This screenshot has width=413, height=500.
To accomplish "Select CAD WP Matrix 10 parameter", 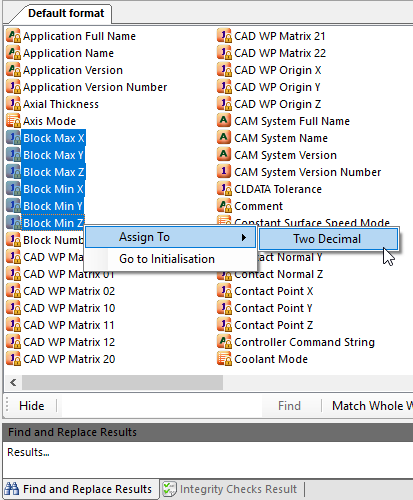I will tap(69, 308).
